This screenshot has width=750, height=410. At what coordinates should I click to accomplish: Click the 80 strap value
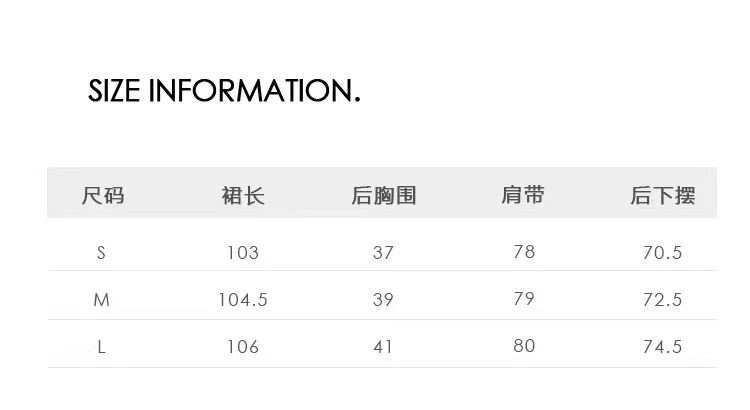[x=524, y=346]
